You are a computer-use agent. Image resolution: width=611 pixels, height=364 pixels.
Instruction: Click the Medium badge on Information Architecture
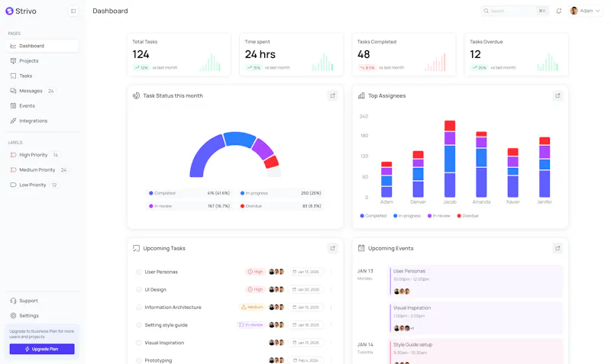(x=252, y=308)
